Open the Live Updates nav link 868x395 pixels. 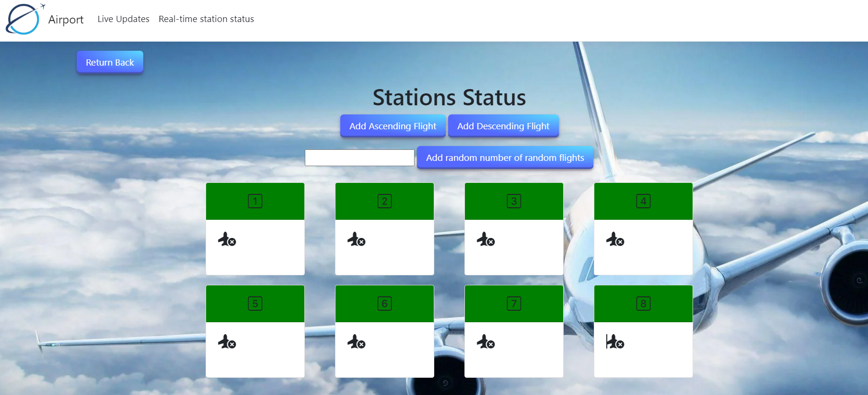pos(123,19)
